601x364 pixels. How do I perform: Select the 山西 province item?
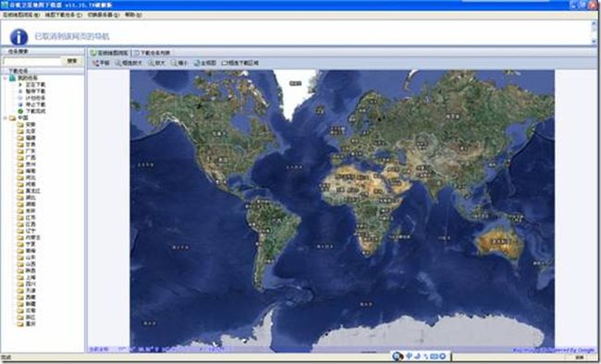[x=31, y=264]
